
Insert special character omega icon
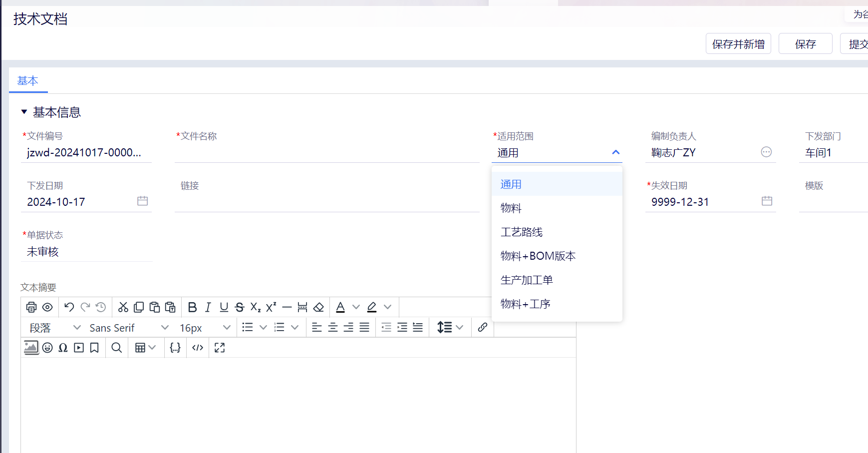[x=63, y=348]
